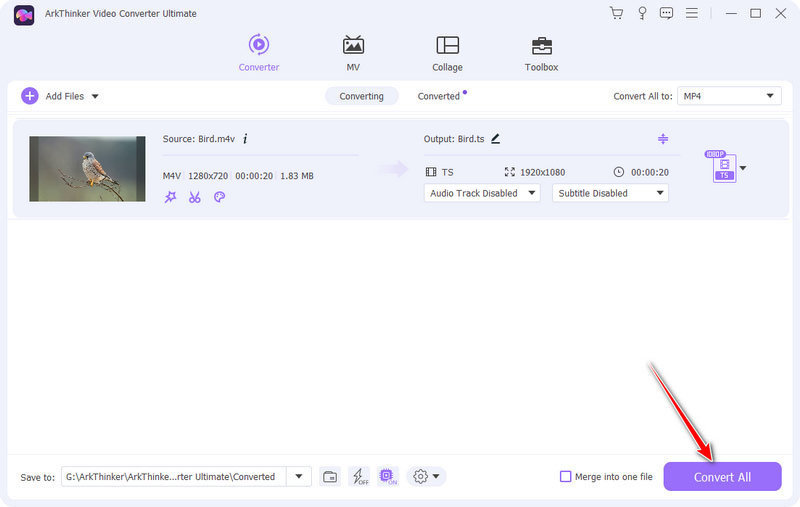
Task: Open the feedback chat icon
Action: (x=666, y=13)
